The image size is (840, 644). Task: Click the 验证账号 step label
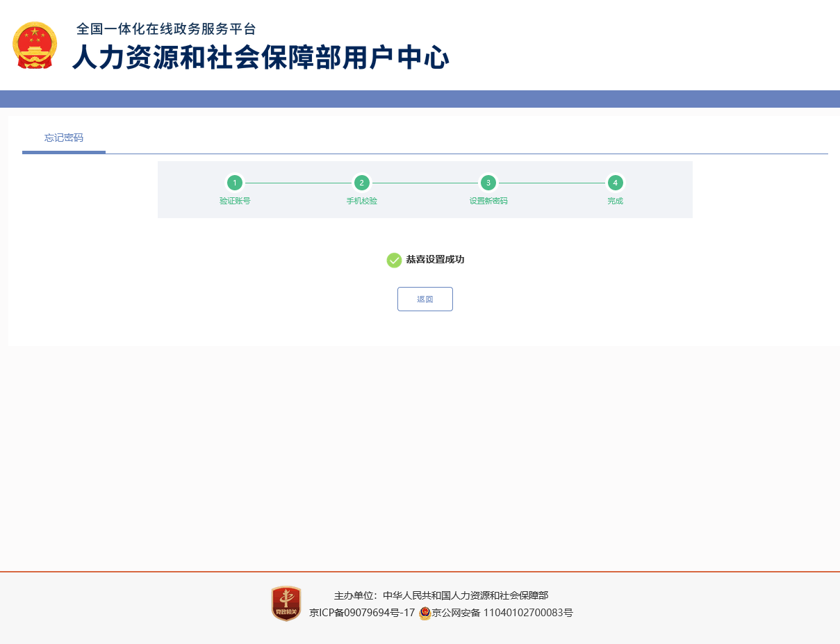point(235,201)
